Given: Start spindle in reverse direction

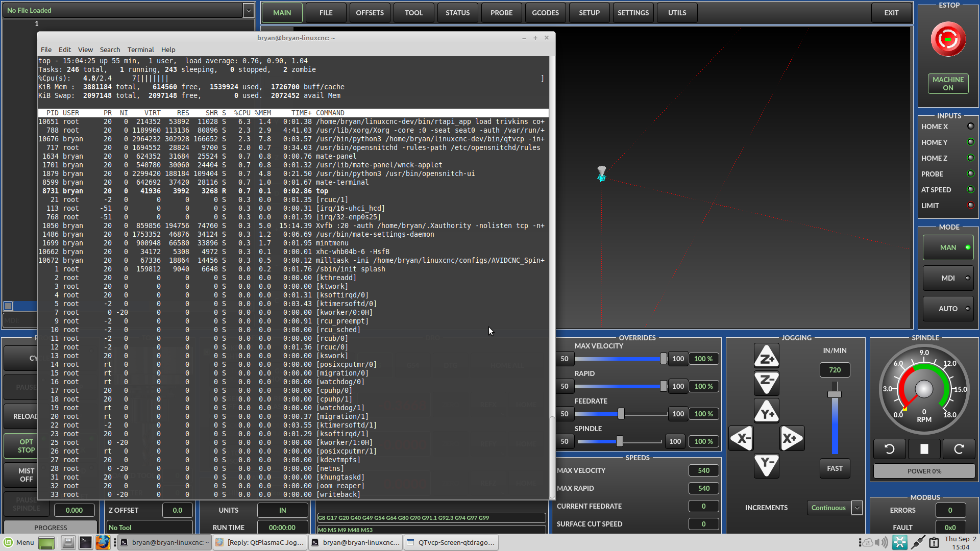Looking at the screenshot, I should point(889,449).
